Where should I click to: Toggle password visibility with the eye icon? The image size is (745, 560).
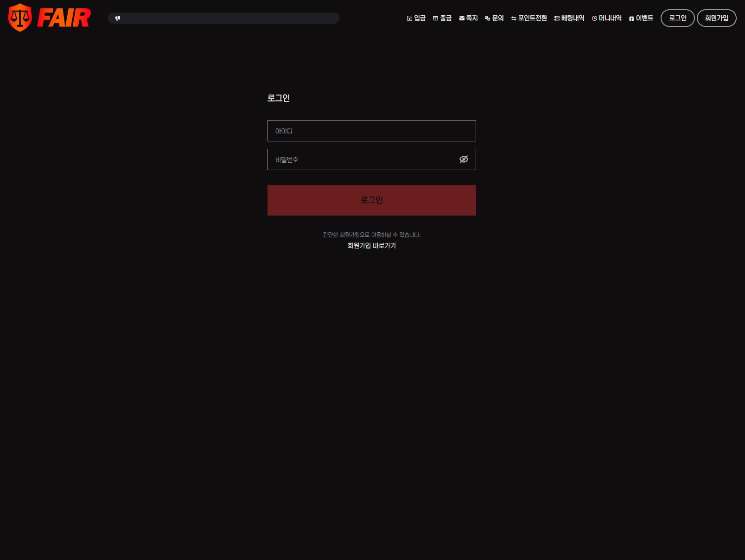click(464, 159)
